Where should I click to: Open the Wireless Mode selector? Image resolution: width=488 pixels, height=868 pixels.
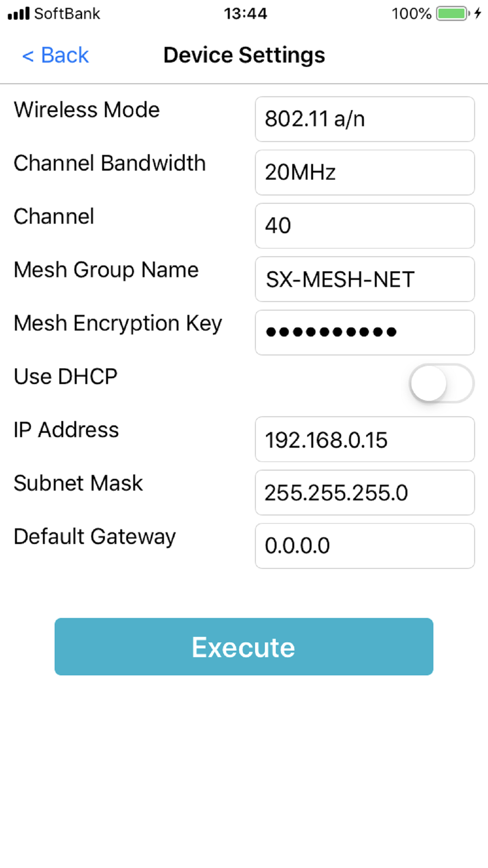pos(365,119)
